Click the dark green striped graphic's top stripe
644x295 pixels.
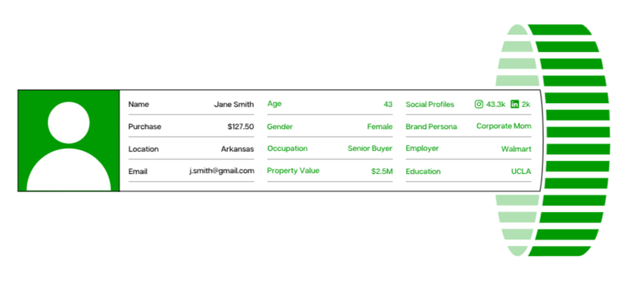(559, 29)
